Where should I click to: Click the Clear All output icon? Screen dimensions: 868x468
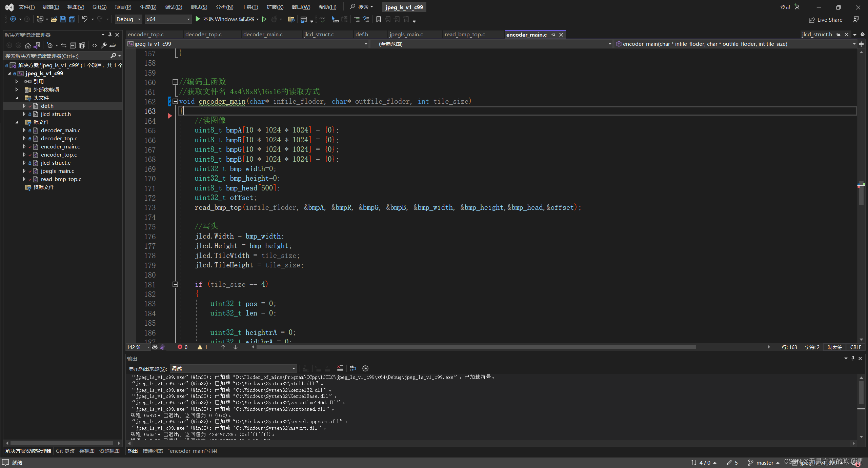pyautogui.click(x=340, y=368)
